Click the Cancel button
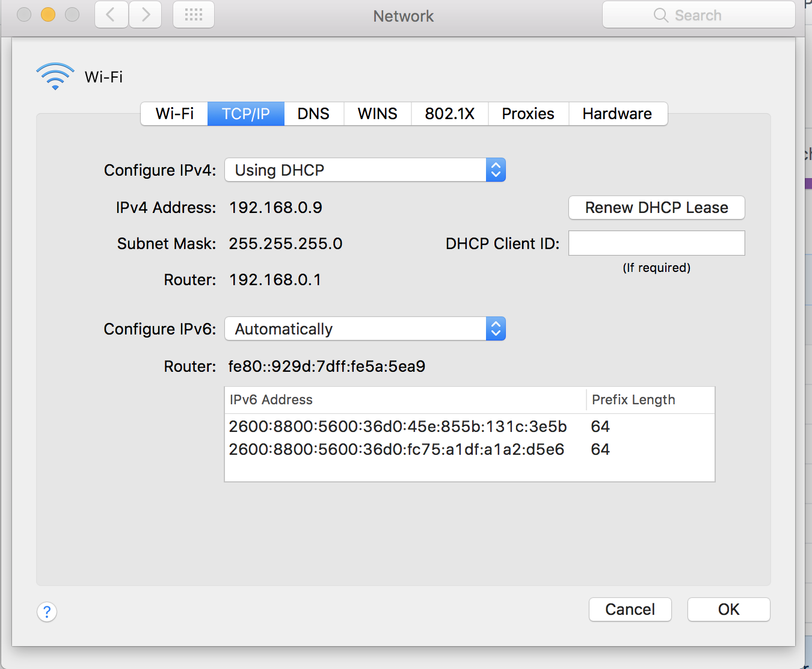Image resolution: width=812 pixels, height=669 pixels. 630,609
